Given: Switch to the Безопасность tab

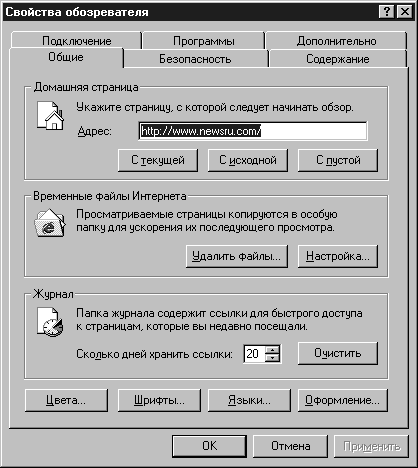Looking at the screenshot, I should pos(195,59).
